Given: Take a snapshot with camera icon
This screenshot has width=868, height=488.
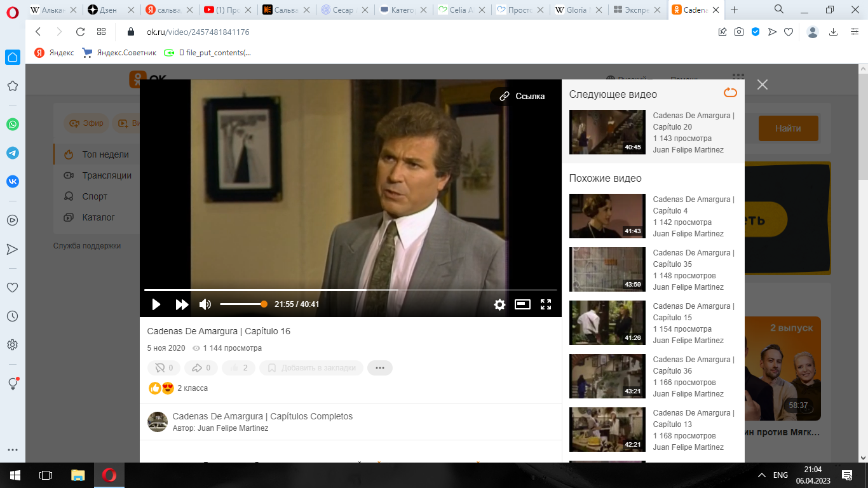Looking at the screenshot, I should (739, 32).
